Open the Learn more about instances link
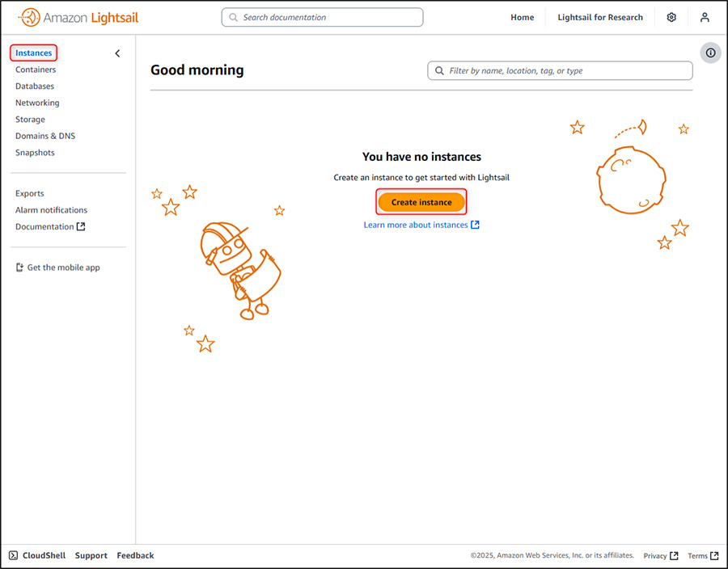This screenshot has width=728, height=569. 416,226
